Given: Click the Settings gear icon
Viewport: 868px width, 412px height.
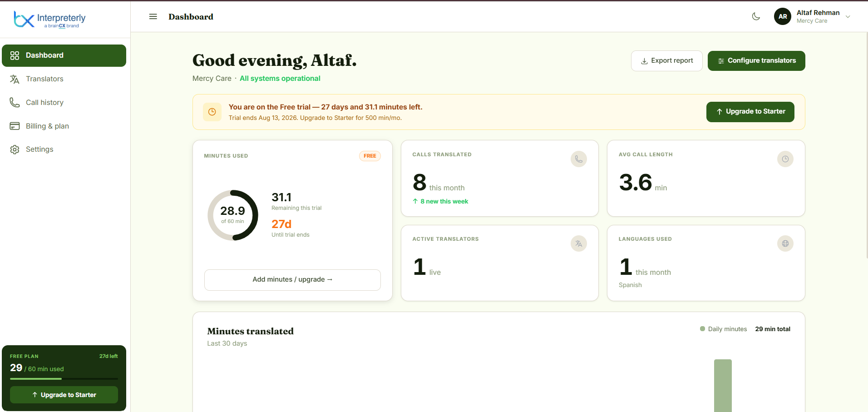Looking at the screenshot, I should [x=15, y=149].
